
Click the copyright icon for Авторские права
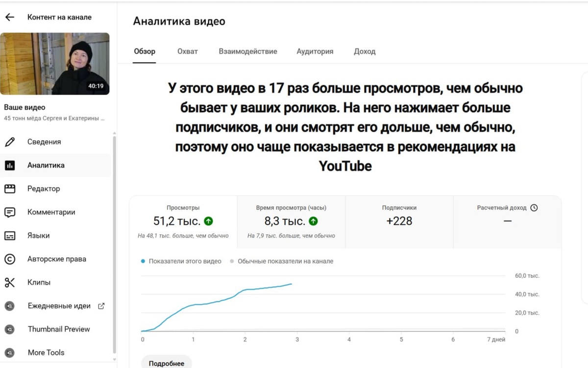pyautogui.click(x=10, y=259)
